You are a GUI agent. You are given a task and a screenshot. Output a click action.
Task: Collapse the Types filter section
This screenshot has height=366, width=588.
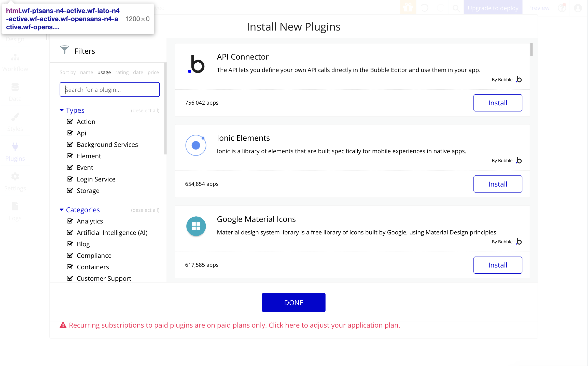point(61,110)
